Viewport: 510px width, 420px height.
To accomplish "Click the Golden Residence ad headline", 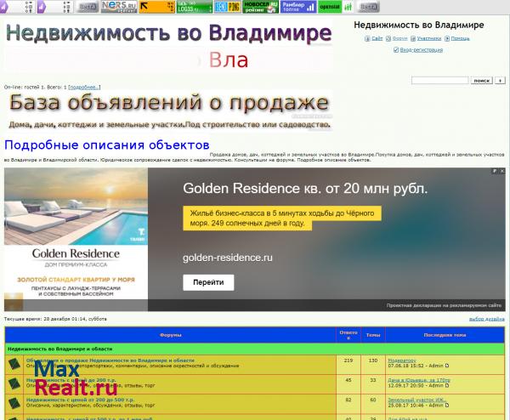I will pos(305,189).
